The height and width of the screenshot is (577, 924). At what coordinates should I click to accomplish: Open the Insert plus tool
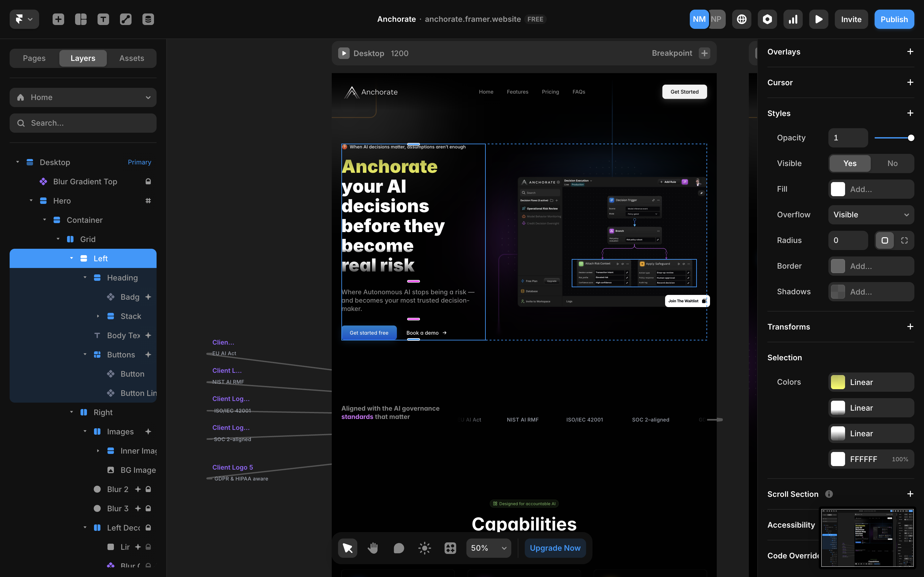[x=58, y=19]
